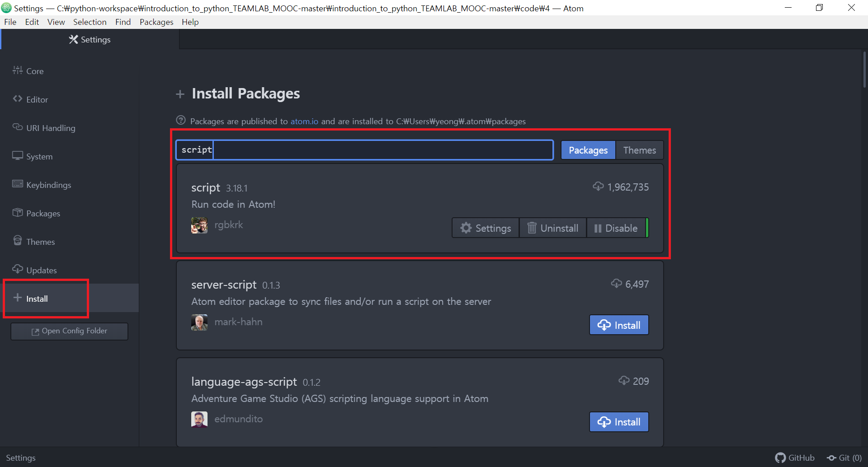Open Git (0) panel in status bar
This screenshot has height=467, width=868.
pyautogui.click(x=844, y=458)
